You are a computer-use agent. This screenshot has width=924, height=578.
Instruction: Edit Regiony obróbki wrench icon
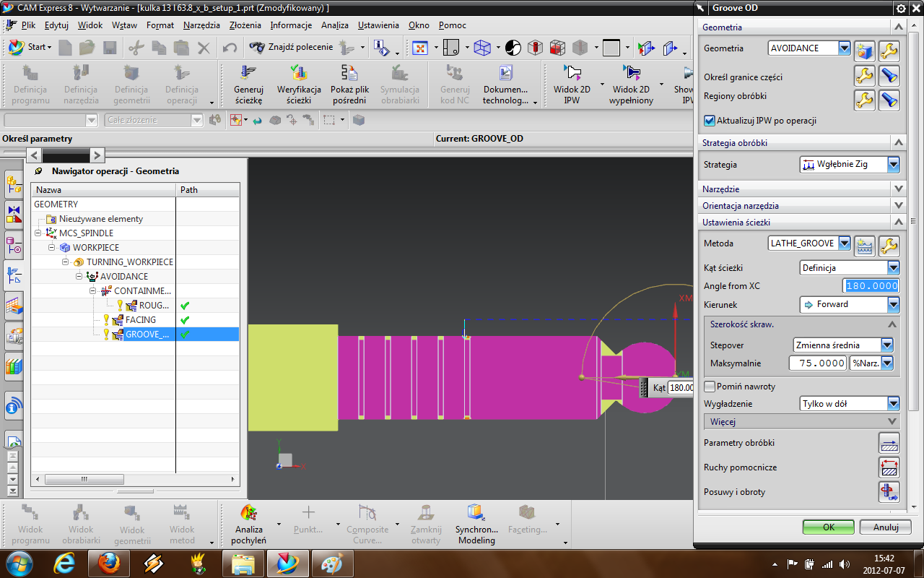tap(864, 100)
